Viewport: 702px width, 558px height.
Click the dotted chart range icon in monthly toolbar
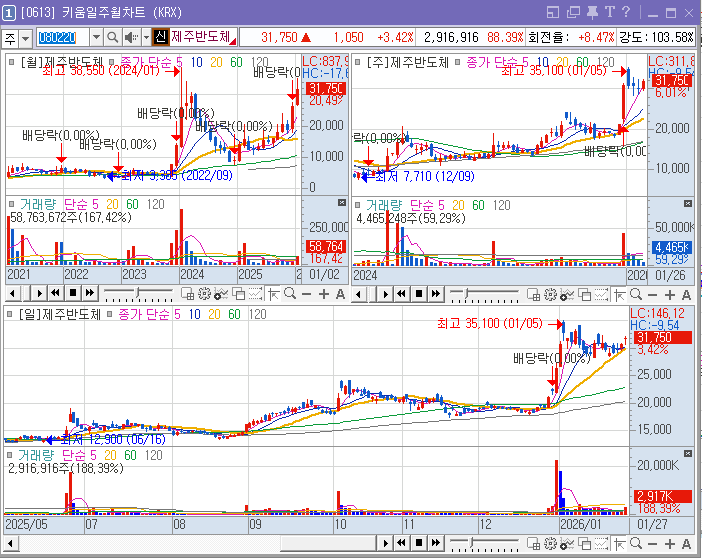click(x=256, y=294)
